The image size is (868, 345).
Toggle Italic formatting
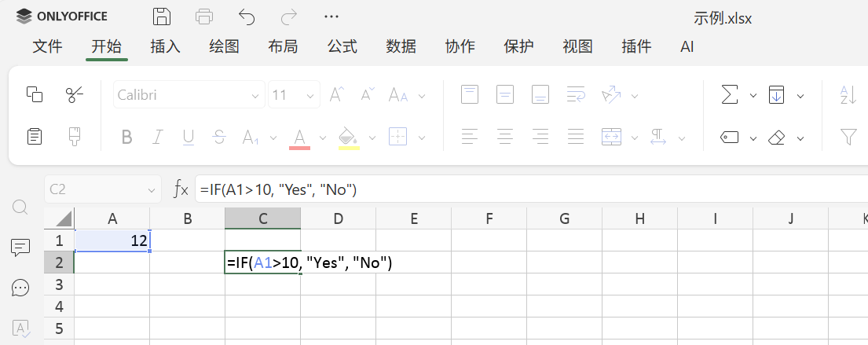point(157,138)
